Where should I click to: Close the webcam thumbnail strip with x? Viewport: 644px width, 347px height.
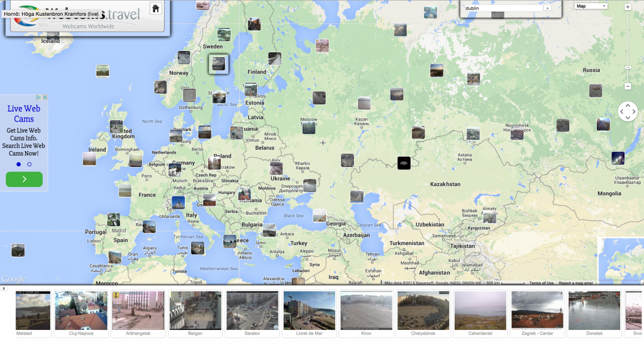point(4,288)
